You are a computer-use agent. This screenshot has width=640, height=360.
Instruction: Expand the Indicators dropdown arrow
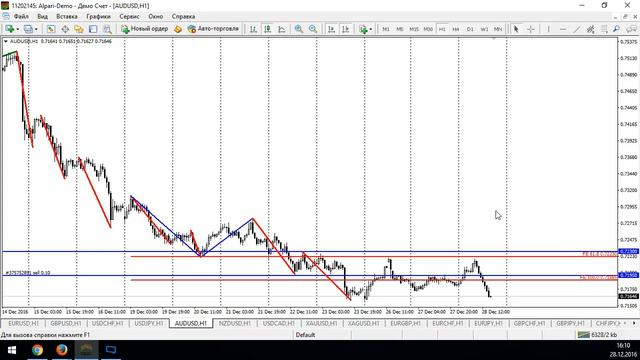371,29
